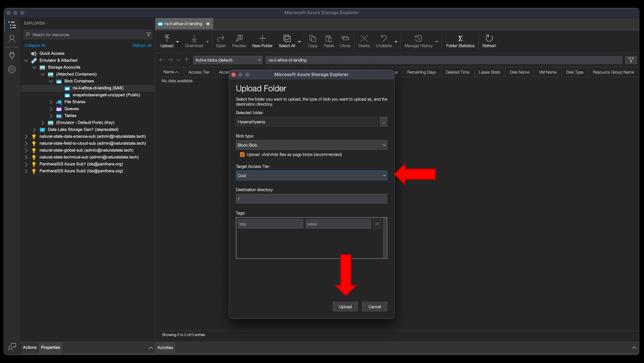Open the Account Management person icon
Viewport: 644px width, 363px height.
pos(12,39)
